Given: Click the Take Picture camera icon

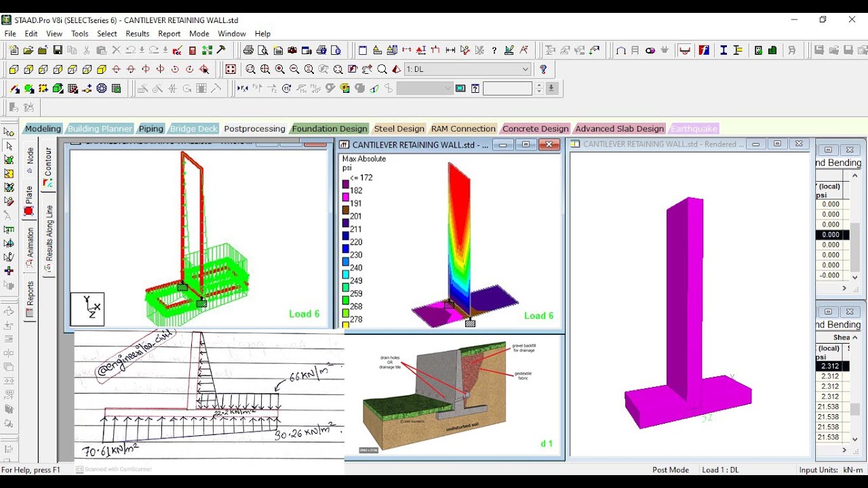Looking at the screenshot, I should tap(292, 50).
